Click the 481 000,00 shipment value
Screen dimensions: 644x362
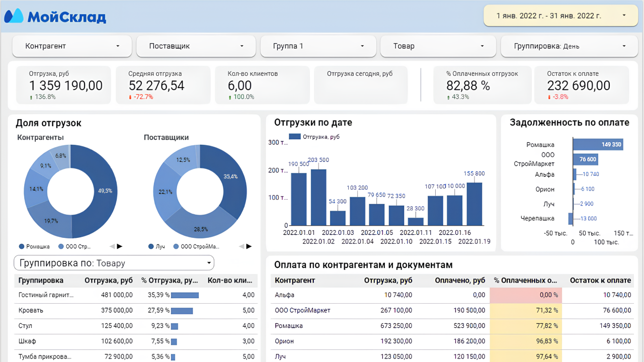tap(117, 295)
